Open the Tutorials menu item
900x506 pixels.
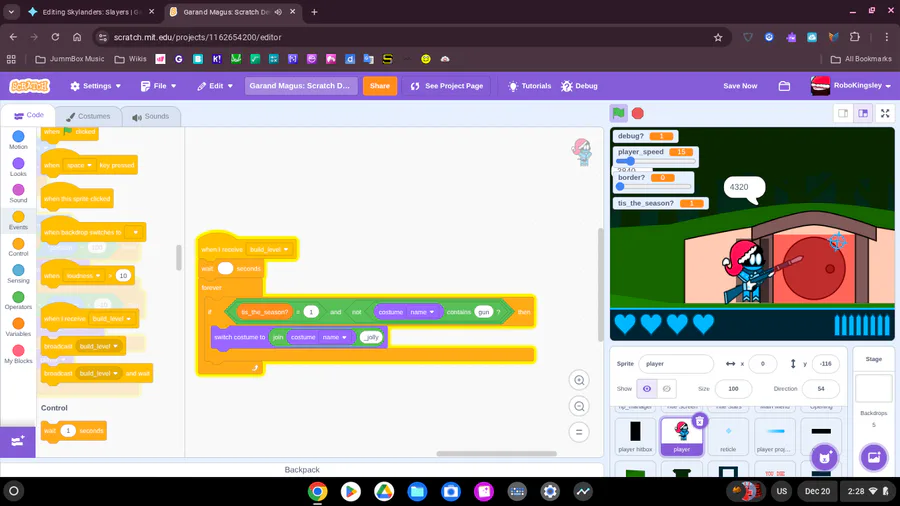click(529, 86)
